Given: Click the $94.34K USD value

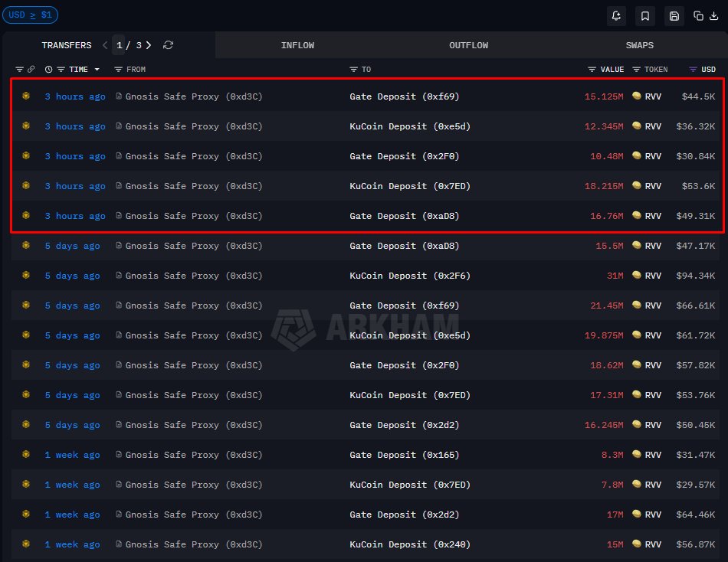Looking at the screenshot, I should coord(696,276).
